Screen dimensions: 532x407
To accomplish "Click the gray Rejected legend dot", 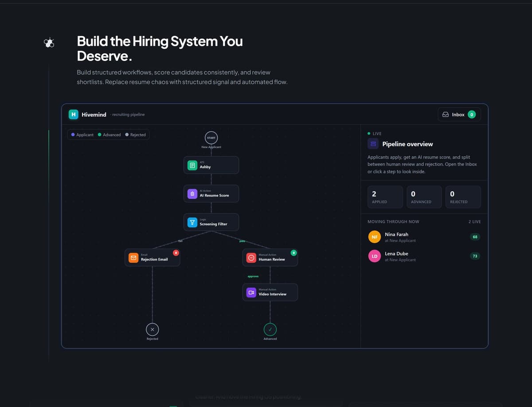I will coord(127,134).
